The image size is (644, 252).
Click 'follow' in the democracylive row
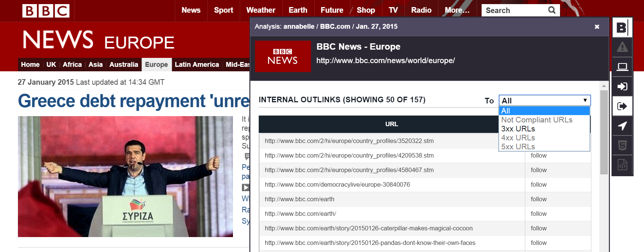click(x=539, y=184)
